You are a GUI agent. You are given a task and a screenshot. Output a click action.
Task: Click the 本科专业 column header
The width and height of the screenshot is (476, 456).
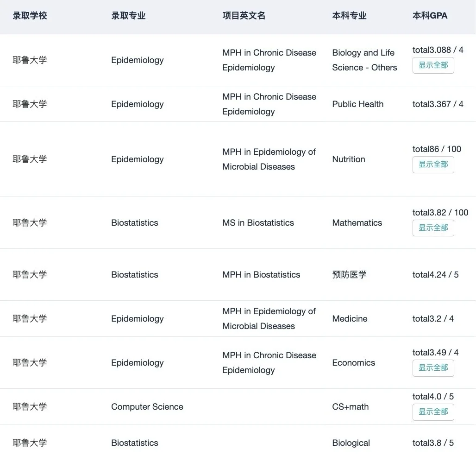point(350,15)
